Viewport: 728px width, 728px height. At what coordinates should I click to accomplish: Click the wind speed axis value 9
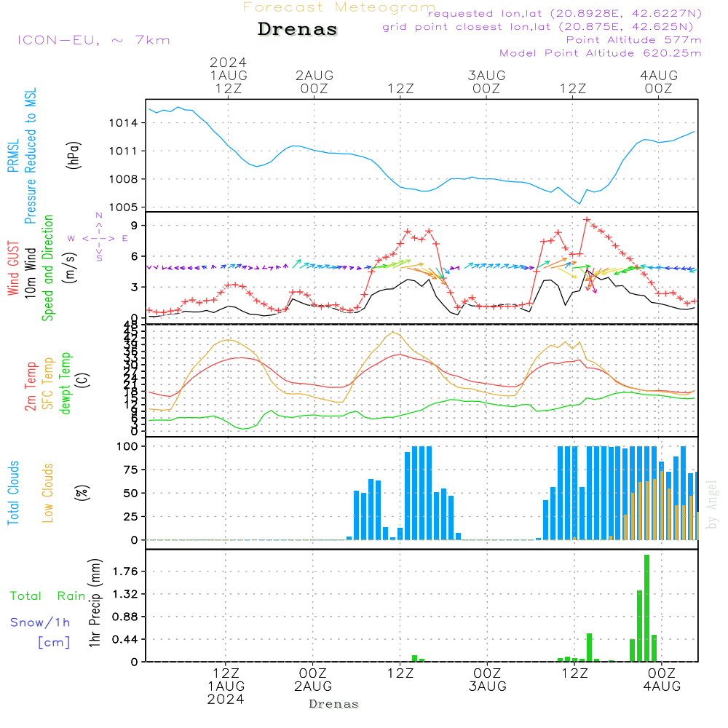135,226
